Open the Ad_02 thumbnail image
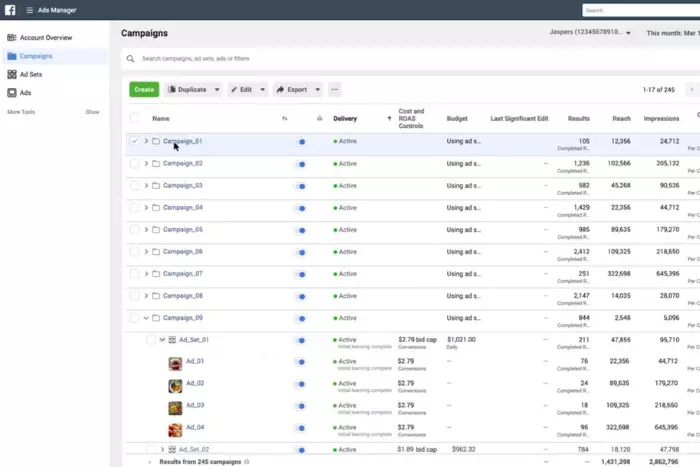 175,386
